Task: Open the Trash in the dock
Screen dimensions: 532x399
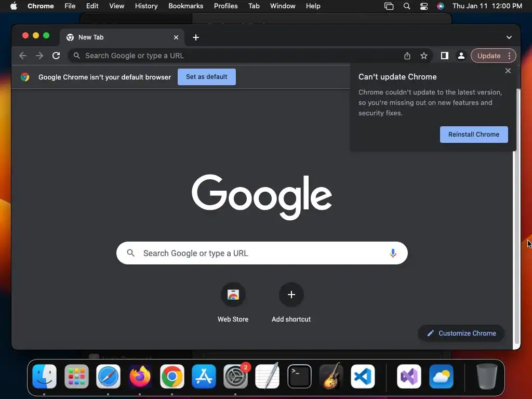Action: coord(487,376)
